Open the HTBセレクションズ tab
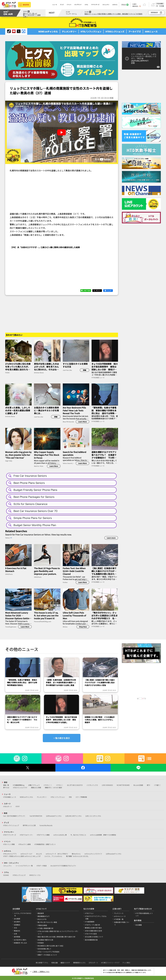166x980 pixels. (115, 32)
